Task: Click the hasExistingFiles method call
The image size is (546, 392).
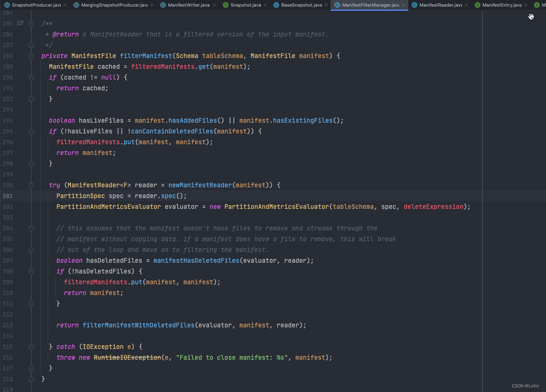Action: point(303,121)
